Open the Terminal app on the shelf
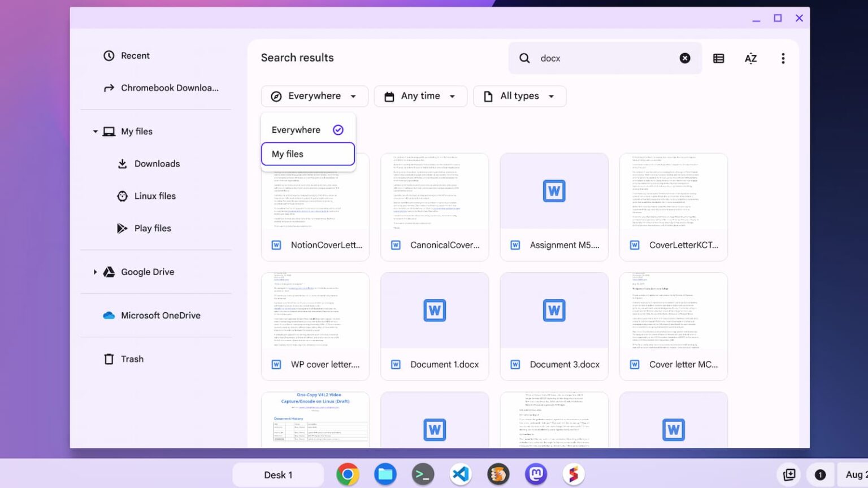The height and width of the screenshot is (488, 868). coord(423,474)
